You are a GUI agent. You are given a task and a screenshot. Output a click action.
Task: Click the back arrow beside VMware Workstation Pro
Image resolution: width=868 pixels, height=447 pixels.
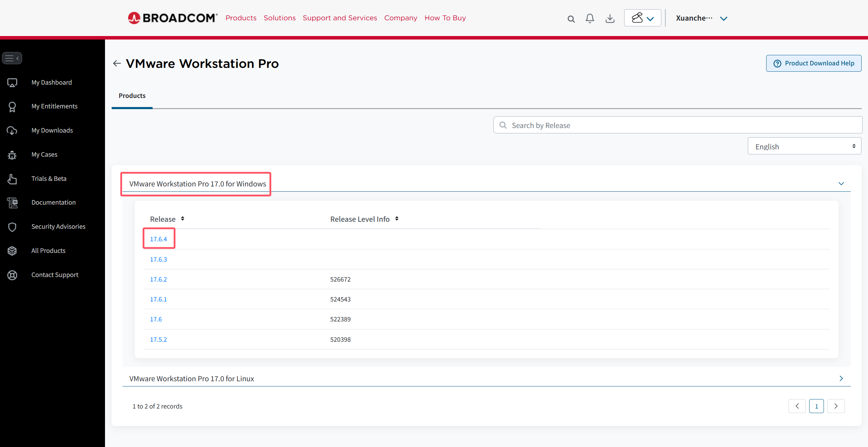click(117, 63)
